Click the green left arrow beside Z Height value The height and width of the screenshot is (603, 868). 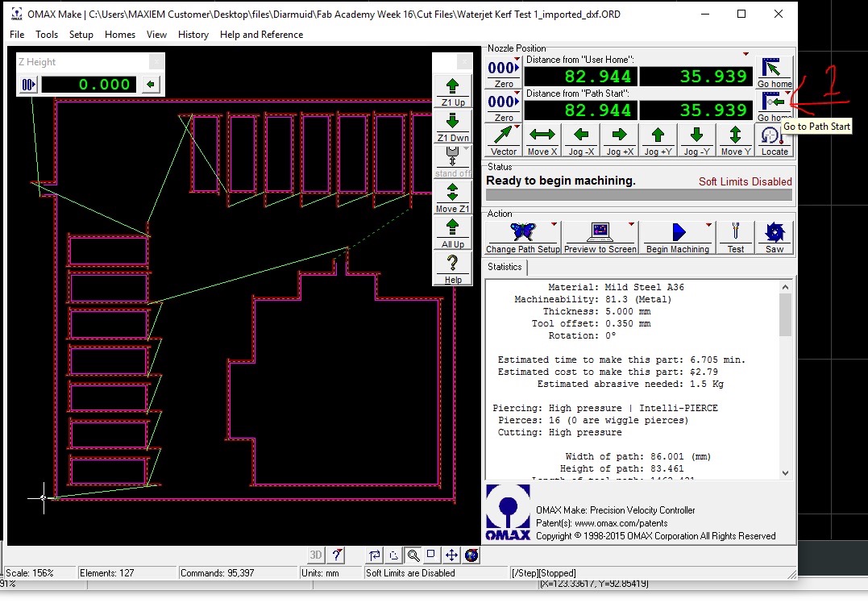[151, 84]
